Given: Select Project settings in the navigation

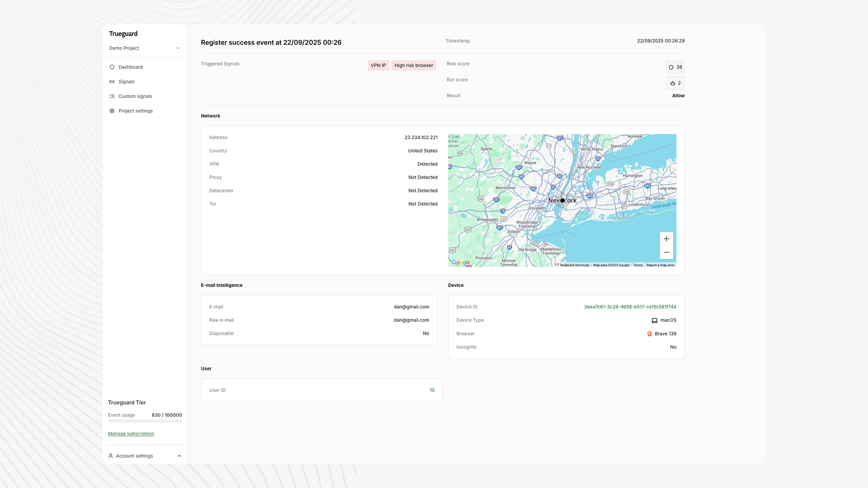Looking at the screenshot, I should coord(135,111).
